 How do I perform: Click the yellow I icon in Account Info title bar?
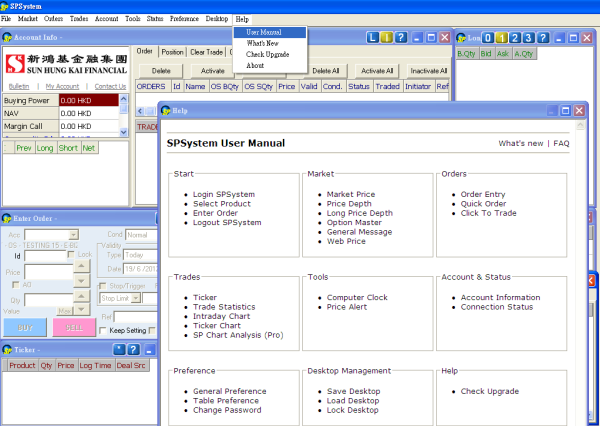tap(386, 38)
